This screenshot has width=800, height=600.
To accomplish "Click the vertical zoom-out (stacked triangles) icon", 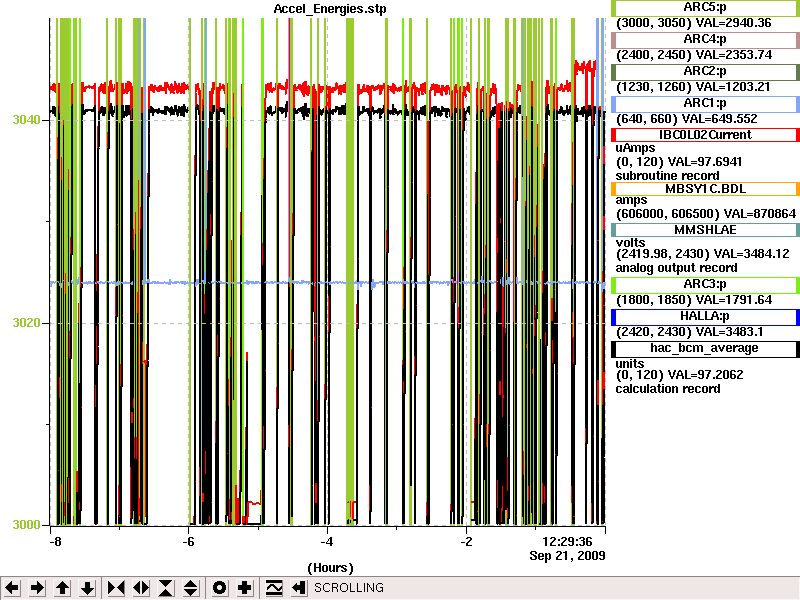I will [191, 588].
